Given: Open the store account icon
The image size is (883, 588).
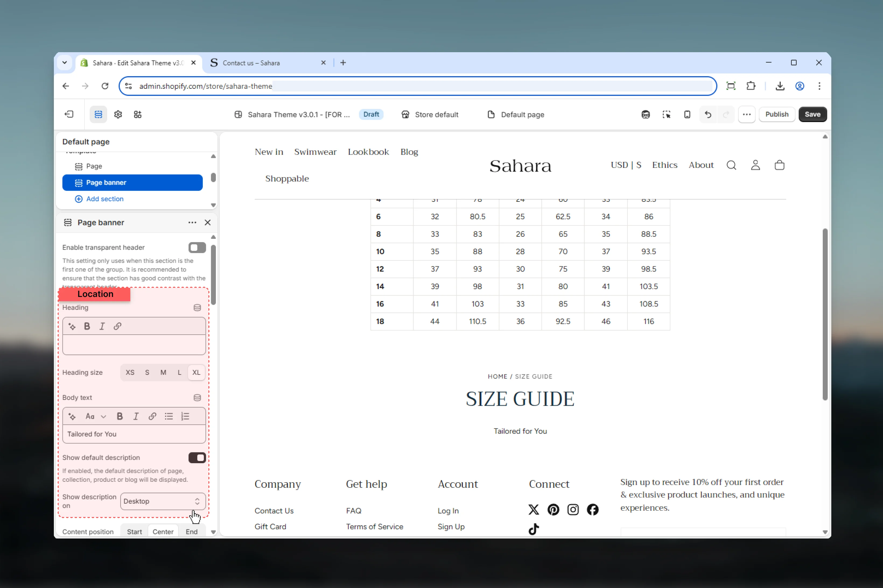Looking at the screenshot, I should click(x=755, y=165).
